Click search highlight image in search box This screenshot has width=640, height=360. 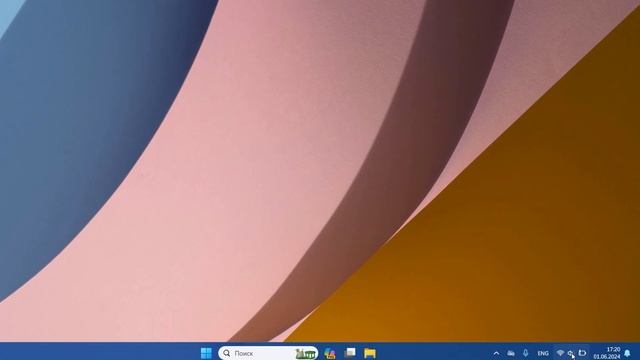(306, 353)
